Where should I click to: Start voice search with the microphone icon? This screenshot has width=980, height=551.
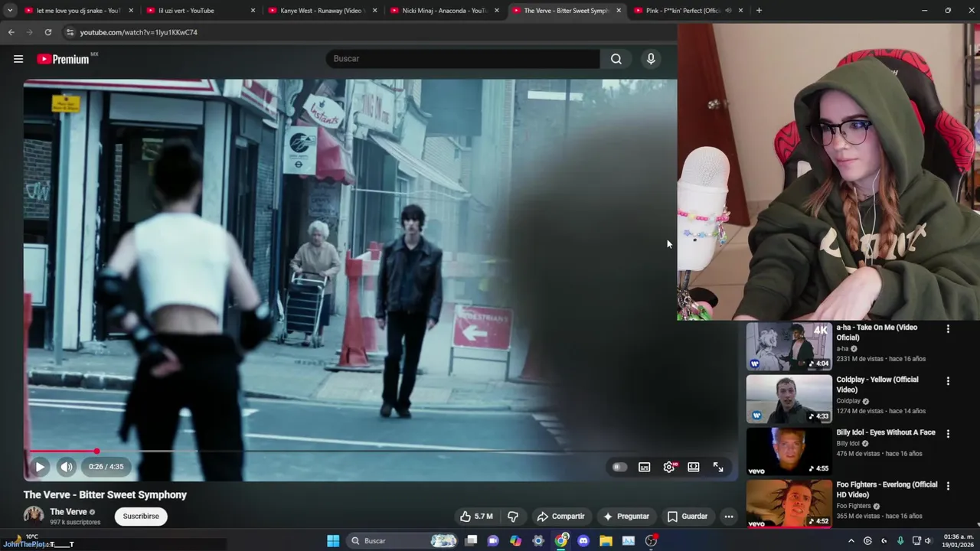tap(651, 59)
